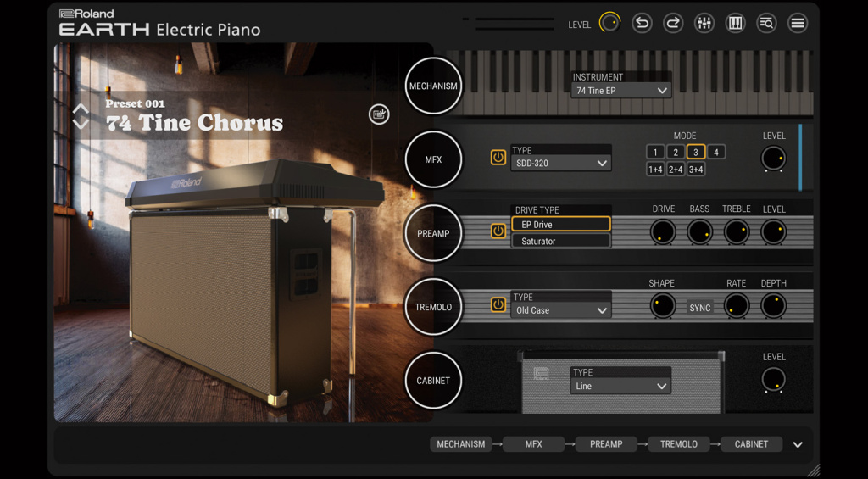Expand the MFX type SDD-320 dropdown
This screenshot has height=479, width=868.
coord(560,164)
